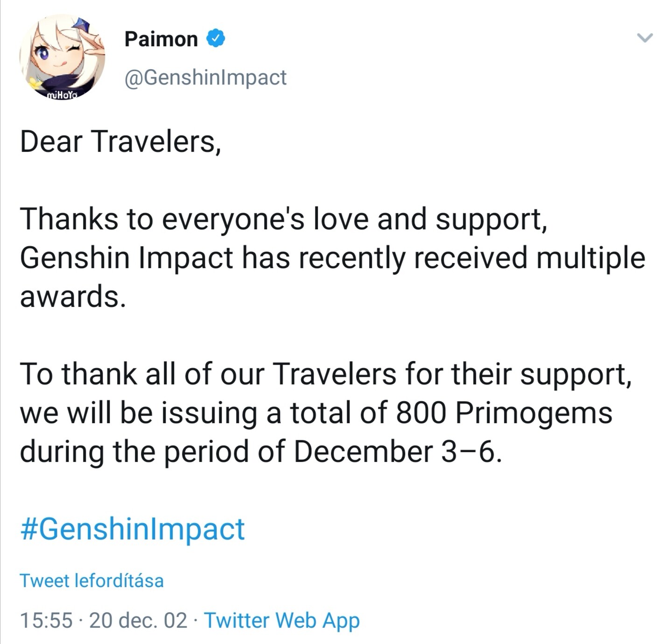This screenshot has height=644, width=672.
Task: Click the '800 Primogems' text
Action: pos(504,413)
